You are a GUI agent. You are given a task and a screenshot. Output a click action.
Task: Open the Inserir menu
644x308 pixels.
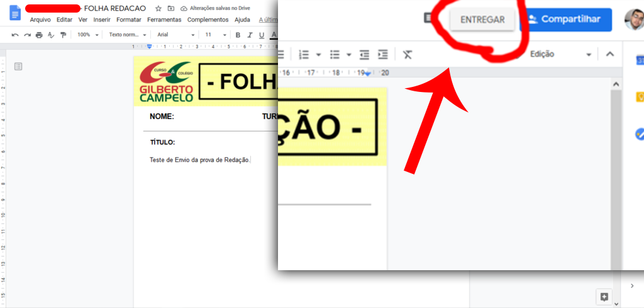pos(101,20)
